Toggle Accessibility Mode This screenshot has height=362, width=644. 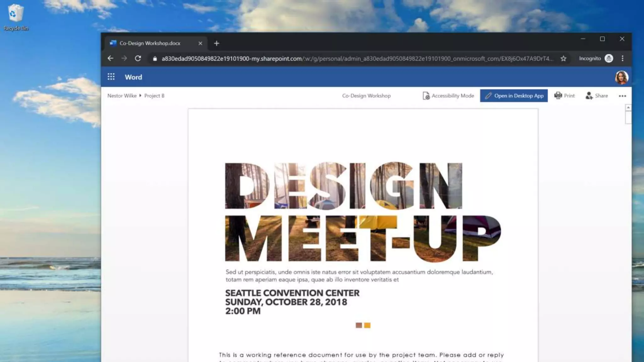click(x=448, y=96)
